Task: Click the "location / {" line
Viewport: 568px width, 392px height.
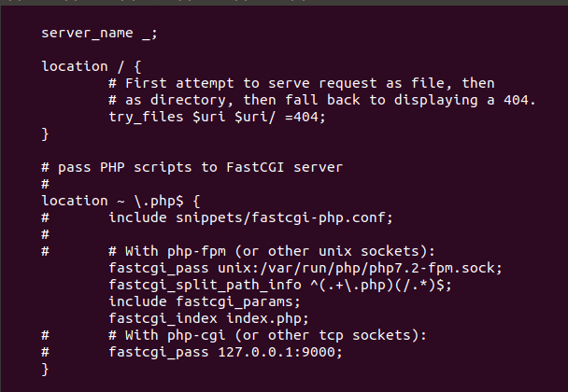Action: tap(91, 66)
